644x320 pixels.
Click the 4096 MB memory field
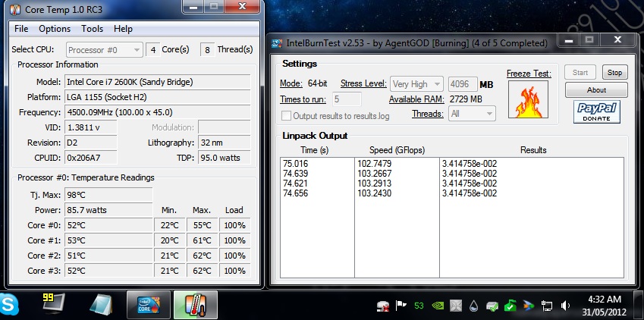[463, 84]
